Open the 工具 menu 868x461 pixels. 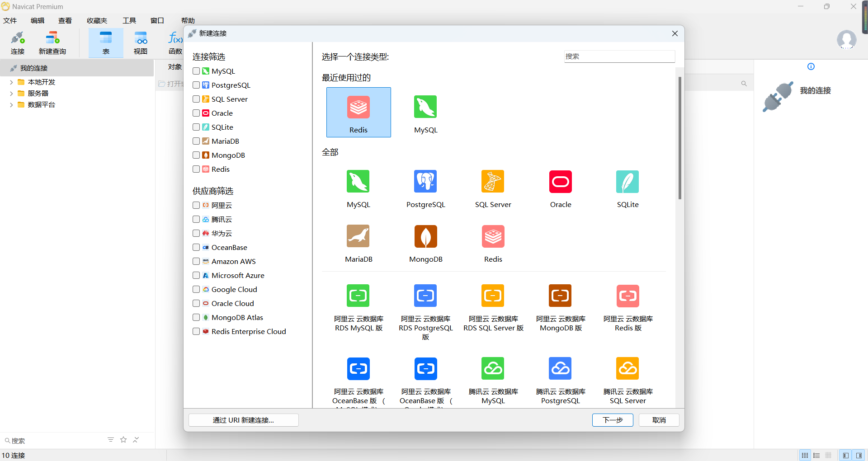coord(129,20)
